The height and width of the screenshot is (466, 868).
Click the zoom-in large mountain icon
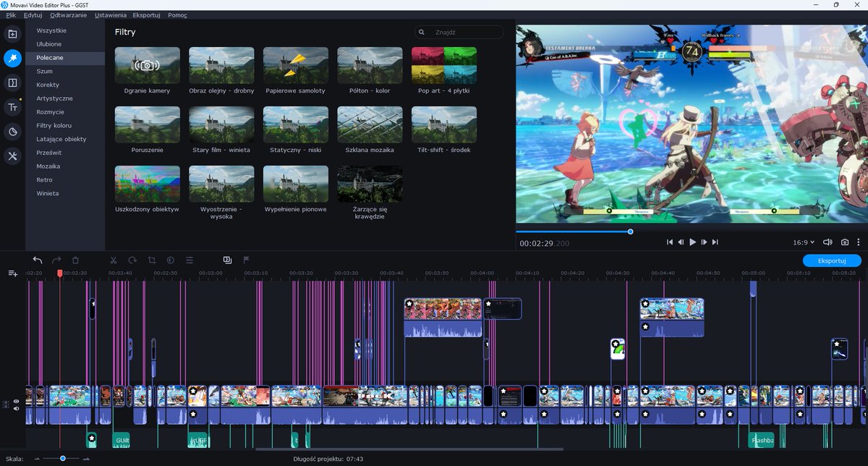[86, 459]
